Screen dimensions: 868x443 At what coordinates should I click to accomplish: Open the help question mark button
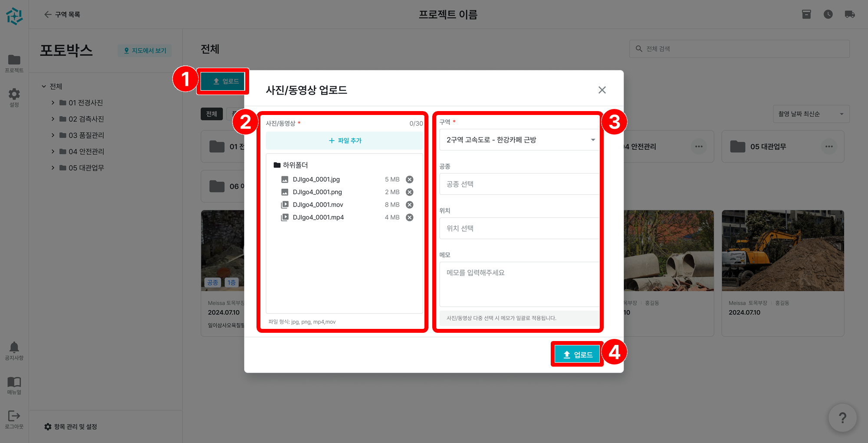[x=842, y=418]
